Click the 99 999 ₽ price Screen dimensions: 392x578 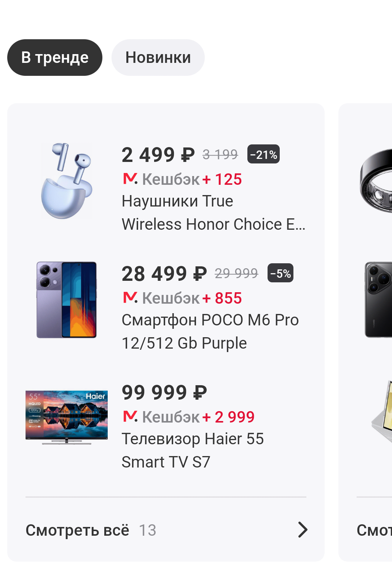(x=164, y=392)
